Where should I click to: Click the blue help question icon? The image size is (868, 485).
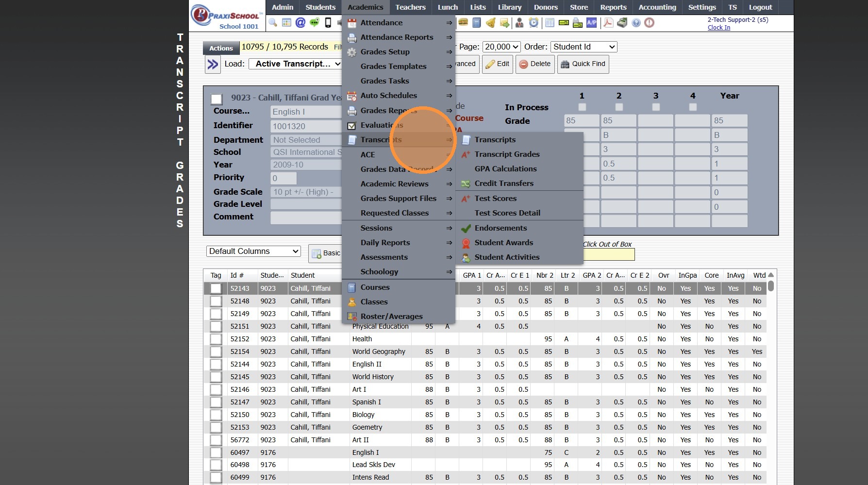[636, 23]
